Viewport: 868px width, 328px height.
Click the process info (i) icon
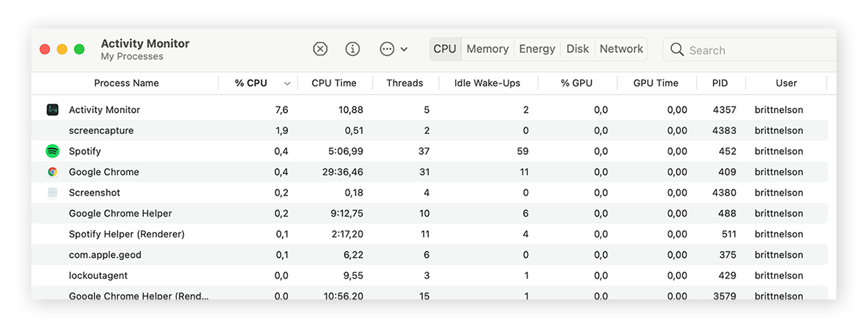click(x=353, y=49)
